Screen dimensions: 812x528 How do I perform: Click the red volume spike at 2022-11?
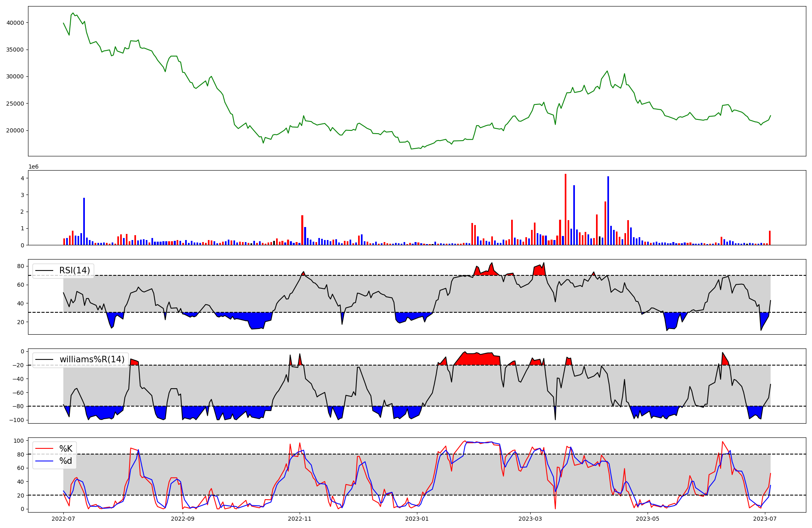[x=302, y=230]
